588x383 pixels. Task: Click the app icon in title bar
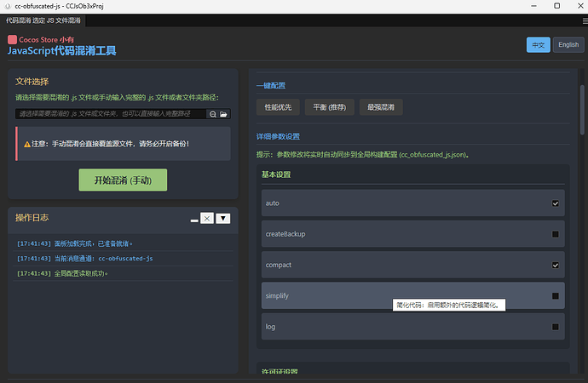click(8, 6)
